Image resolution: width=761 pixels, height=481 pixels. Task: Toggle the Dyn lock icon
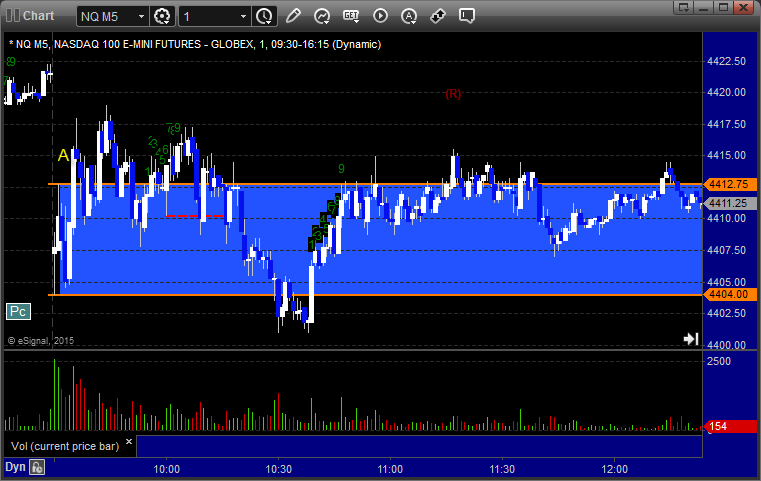click(37, 467)
